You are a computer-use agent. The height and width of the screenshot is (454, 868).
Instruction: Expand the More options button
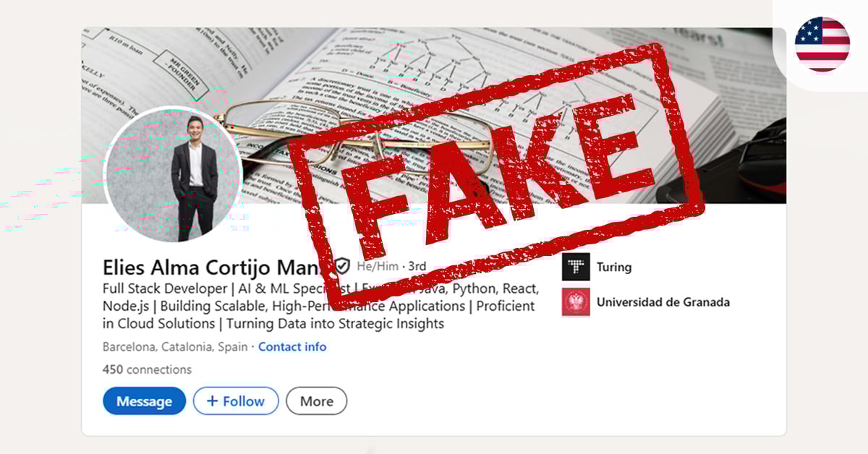click(316, 401)
